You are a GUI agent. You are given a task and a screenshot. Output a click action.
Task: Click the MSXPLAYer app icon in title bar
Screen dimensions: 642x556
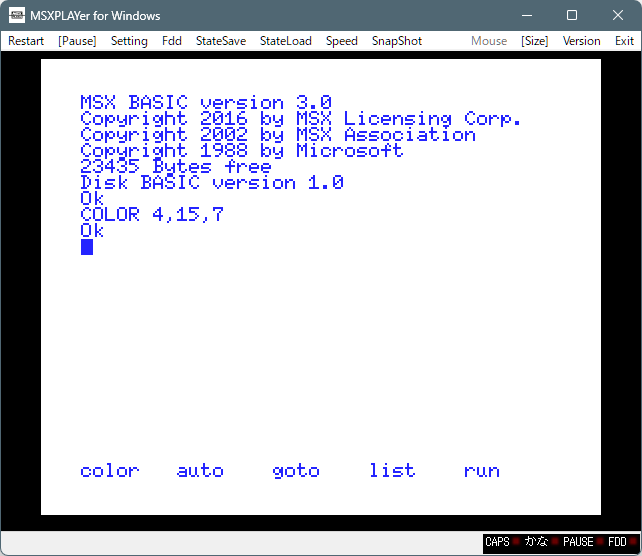pyautogui.click(x=17, y=16)
